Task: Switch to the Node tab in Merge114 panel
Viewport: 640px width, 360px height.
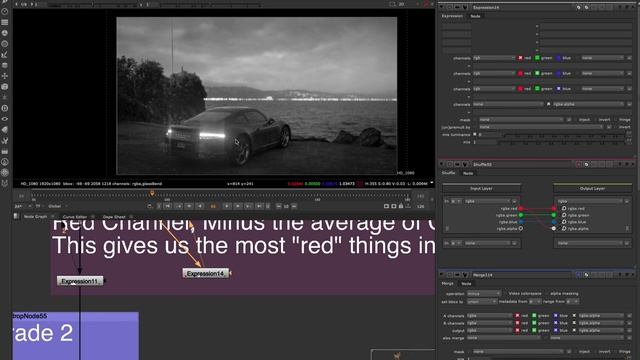Action: 466,283
